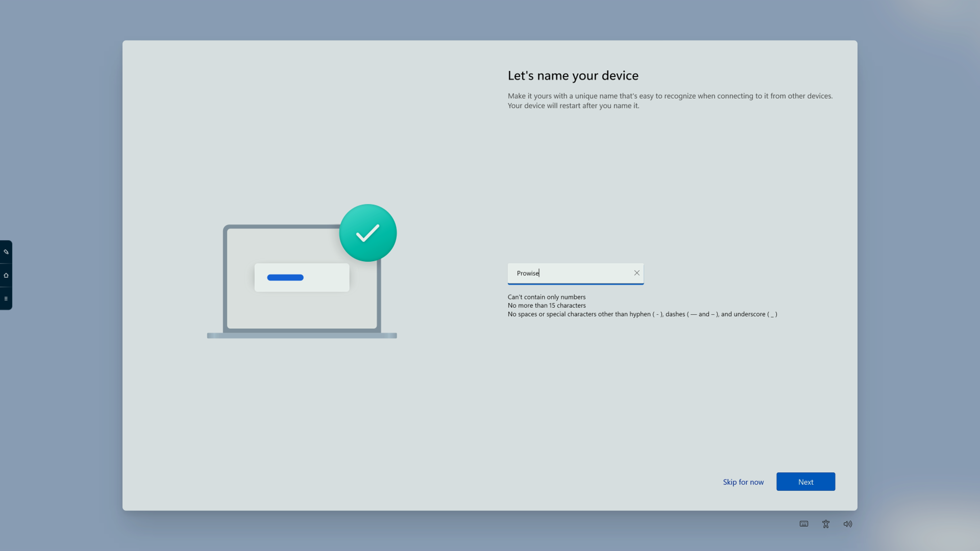Screen dimensions: 980x551
Task: Open the hamburger menu in side panel
Action: 6,298
